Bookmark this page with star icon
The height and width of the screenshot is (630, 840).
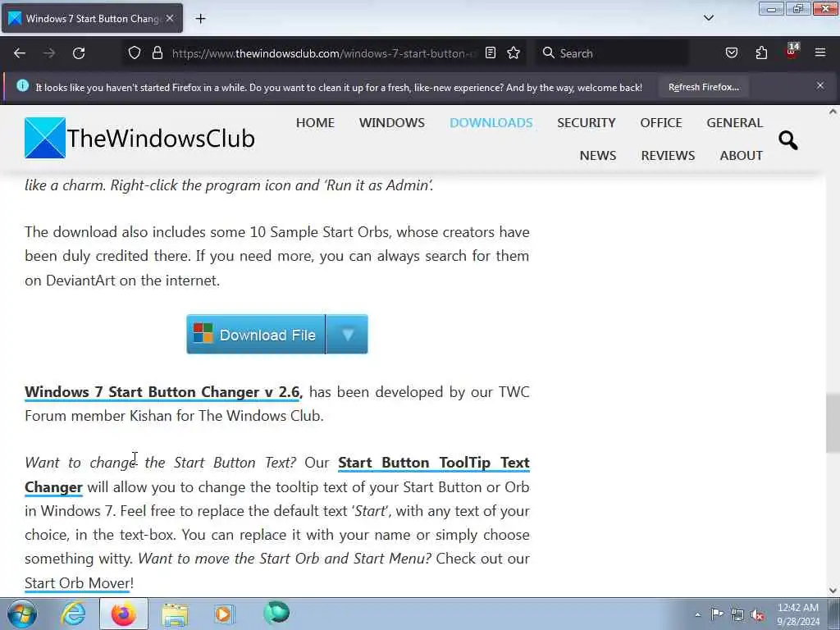click(x=514, y=53)
